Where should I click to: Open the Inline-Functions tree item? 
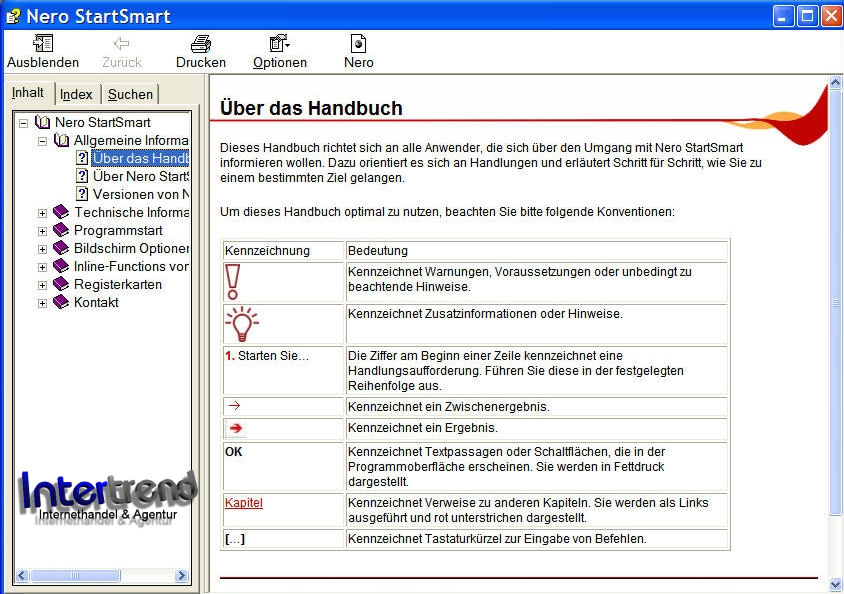[x=131, y=266]
